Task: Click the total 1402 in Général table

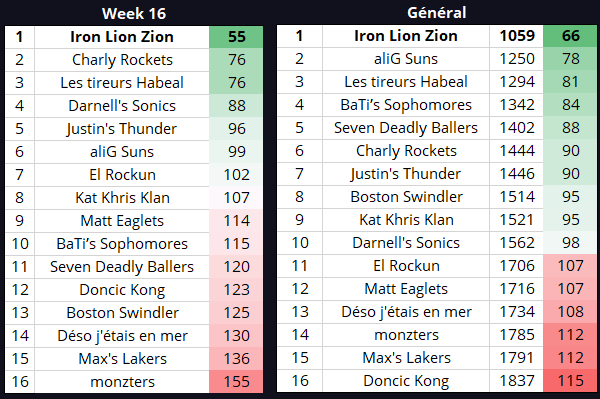Action: pos(516,128)
